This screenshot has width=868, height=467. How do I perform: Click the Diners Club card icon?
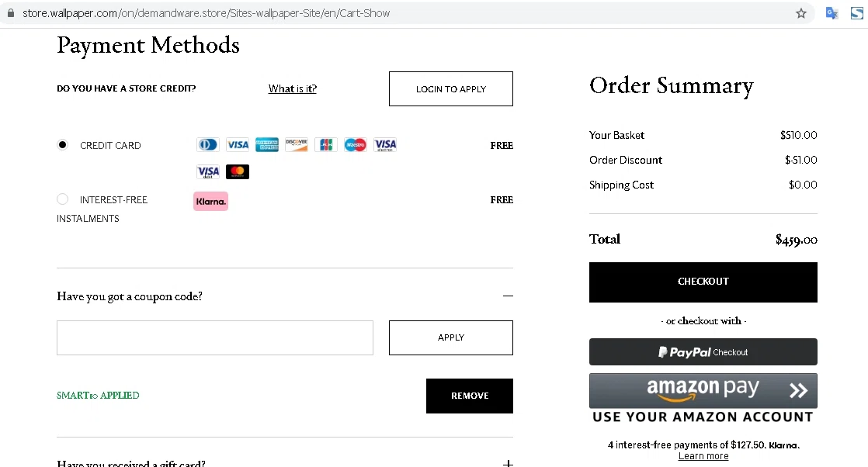pos(207,145)
